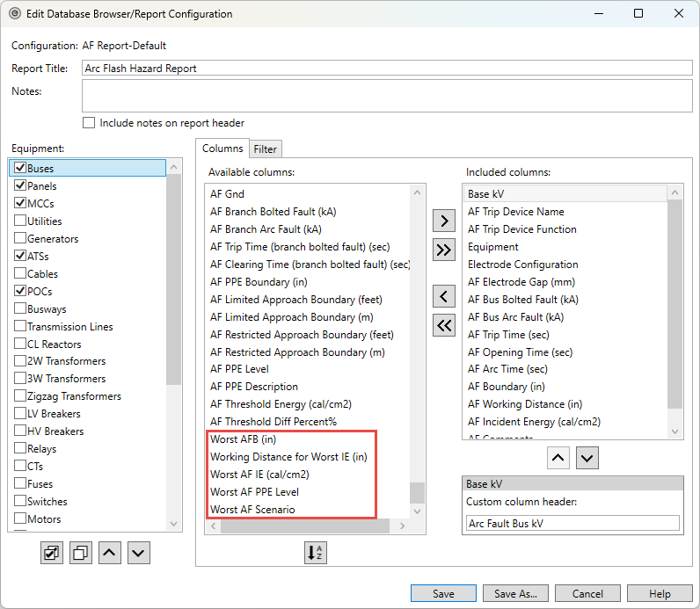Click available columns scroll down arrow

point(418,511)
